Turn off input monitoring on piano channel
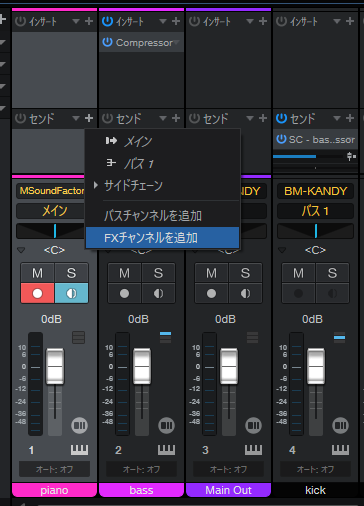The image size is (364, 506). coord(71,293)
